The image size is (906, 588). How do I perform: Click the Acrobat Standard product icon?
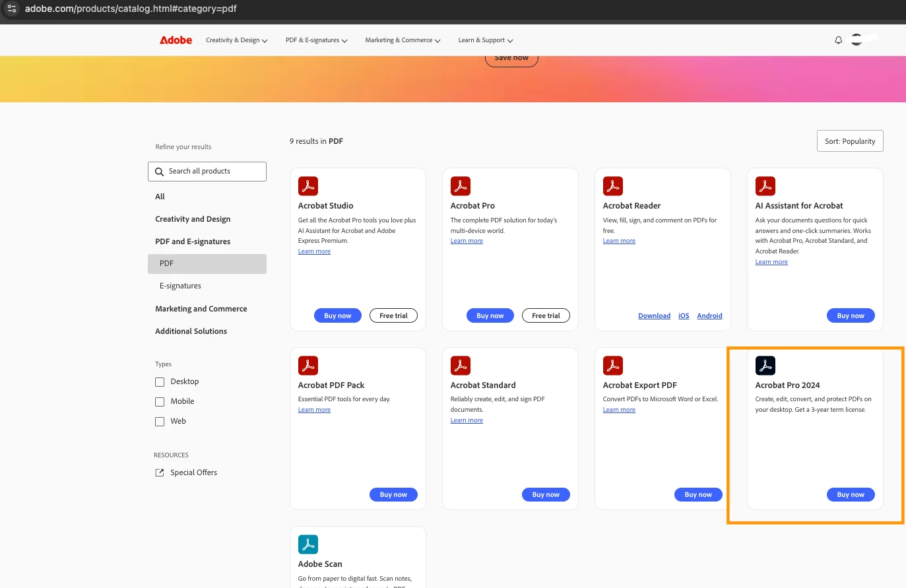pos(461,366)
